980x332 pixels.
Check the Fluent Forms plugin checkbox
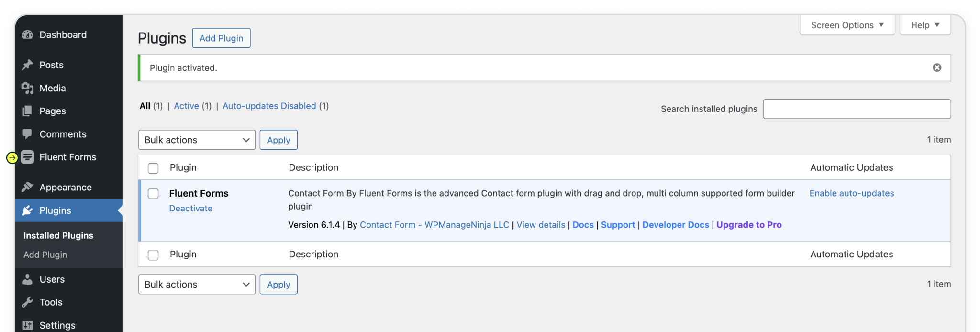[x=153, y=193]
